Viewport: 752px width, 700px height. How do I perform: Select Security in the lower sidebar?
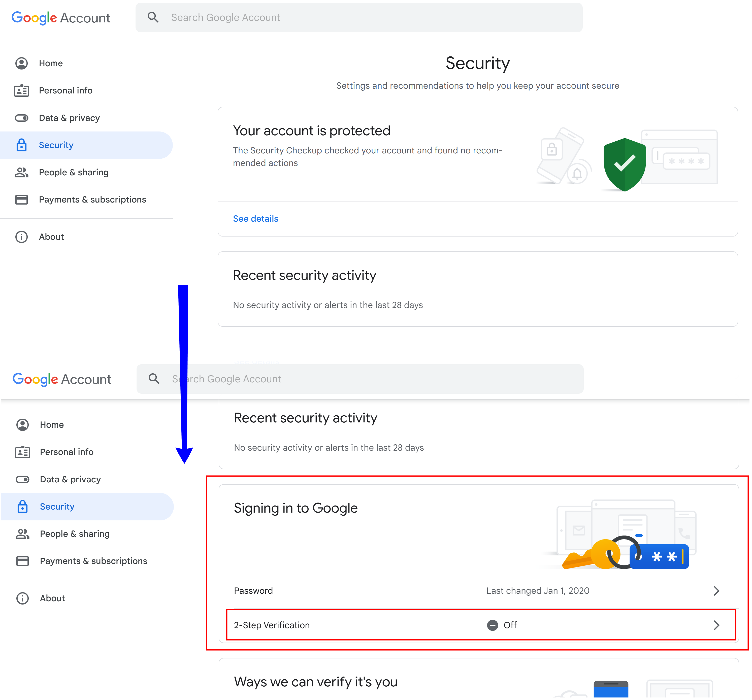(x=87, y=506)
